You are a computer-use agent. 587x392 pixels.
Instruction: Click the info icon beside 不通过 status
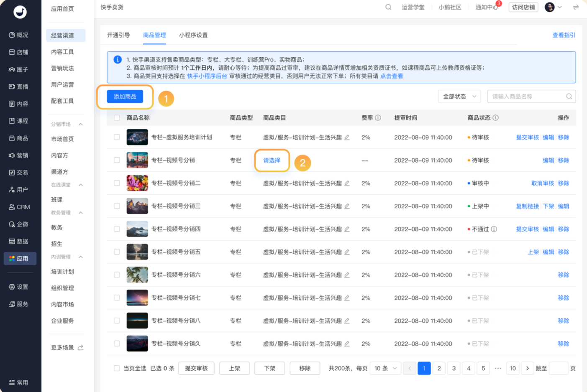point(494,229)
